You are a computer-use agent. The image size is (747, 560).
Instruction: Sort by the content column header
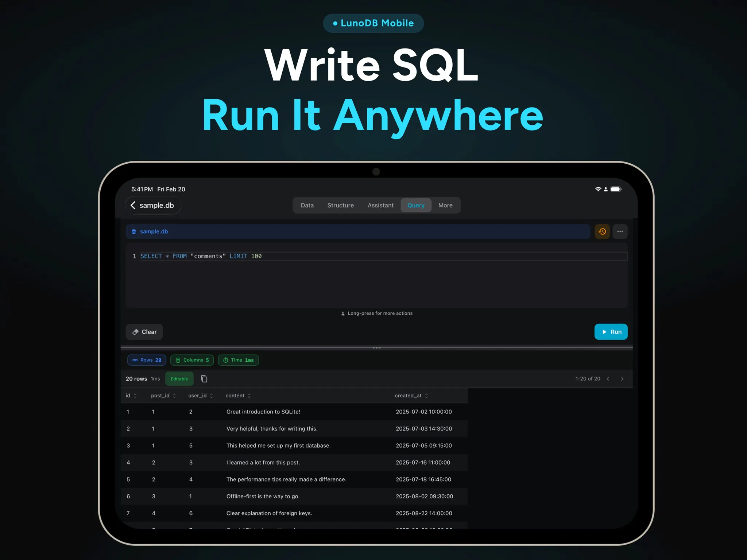(x=238, y=396)
